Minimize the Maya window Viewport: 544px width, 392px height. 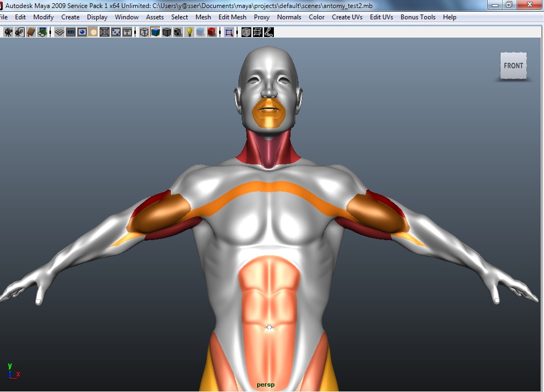pyautogui.click(x=495, y=4)
